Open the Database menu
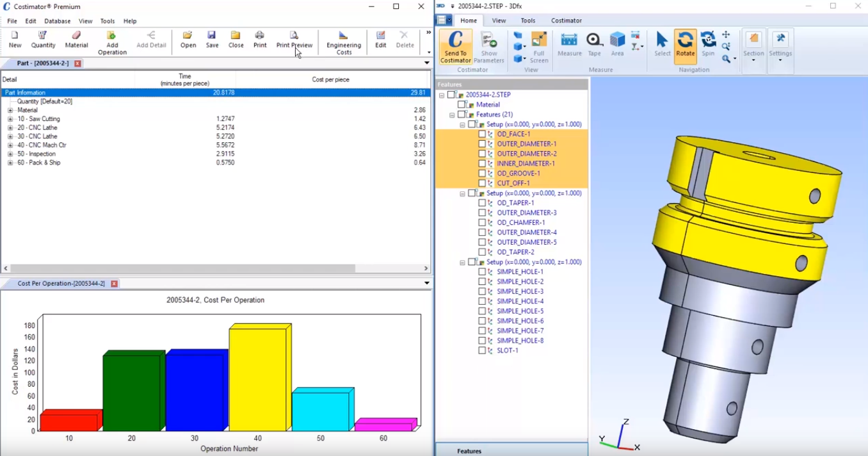The height and width of the screenshot is (456, 868). (57, 21)
